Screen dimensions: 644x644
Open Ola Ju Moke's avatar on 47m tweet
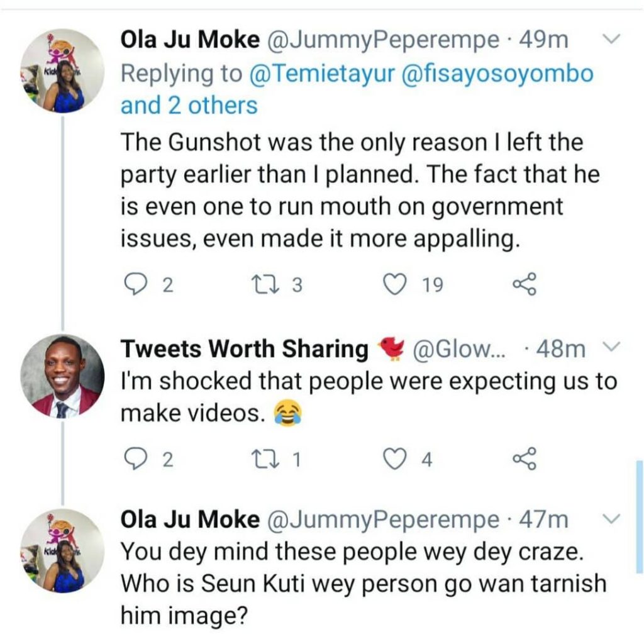pos(62,550)
